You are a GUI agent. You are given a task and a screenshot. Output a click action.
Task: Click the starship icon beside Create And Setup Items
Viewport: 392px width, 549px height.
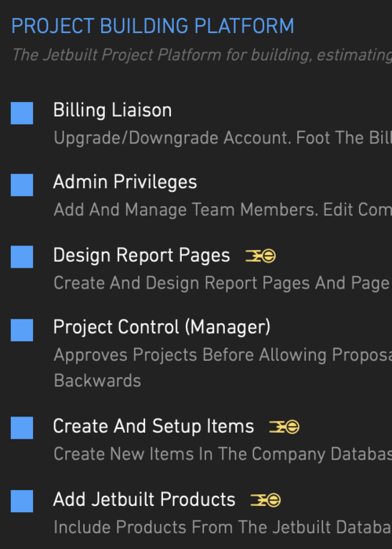point(284,427)
